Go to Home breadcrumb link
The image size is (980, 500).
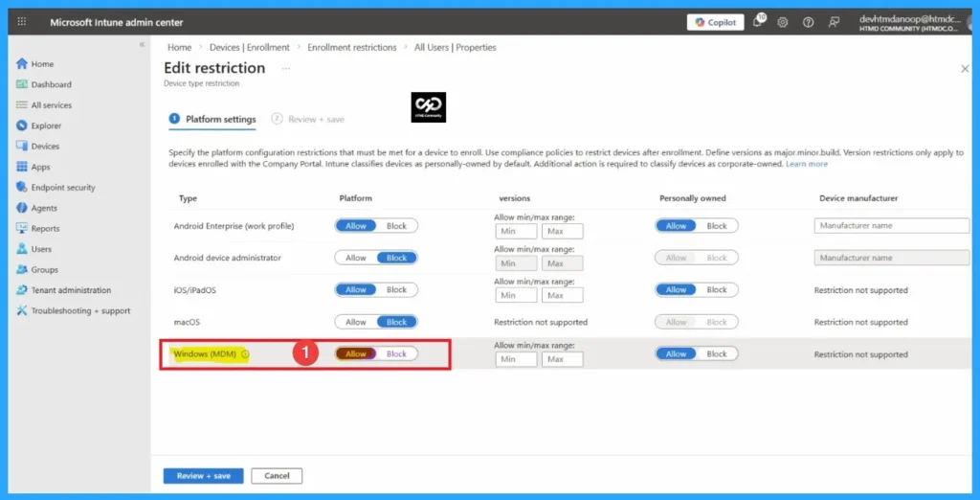179,48
